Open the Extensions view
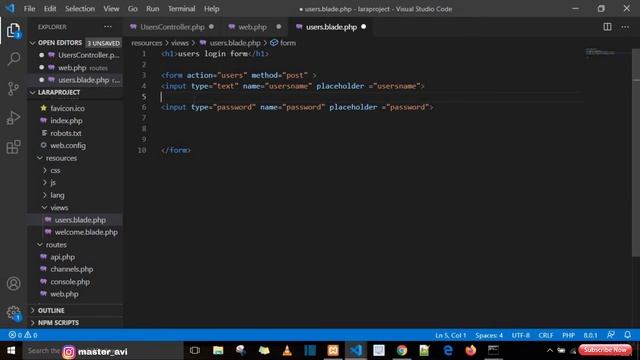The height and width of the screenshot is (360, 640). tap(13, 147)
